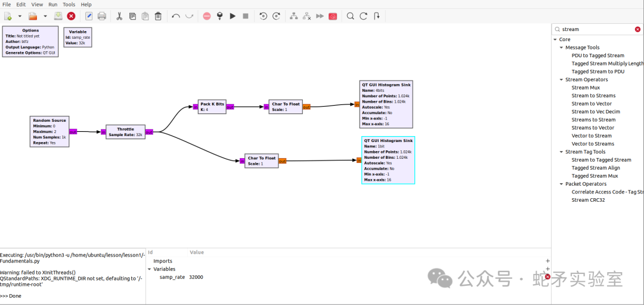
Task: Select 'Tagged Stream to PDU' block
Action: tap(597, 72)
